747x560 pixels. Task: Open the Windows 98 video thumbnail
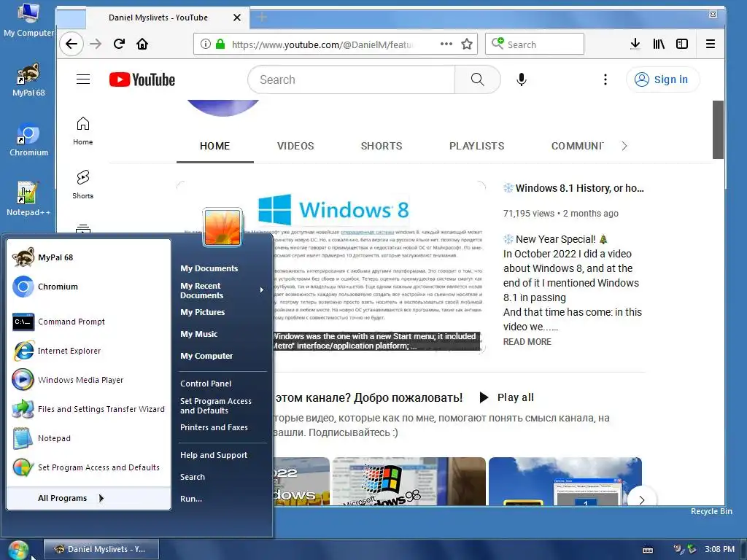(x=409, y=481)
